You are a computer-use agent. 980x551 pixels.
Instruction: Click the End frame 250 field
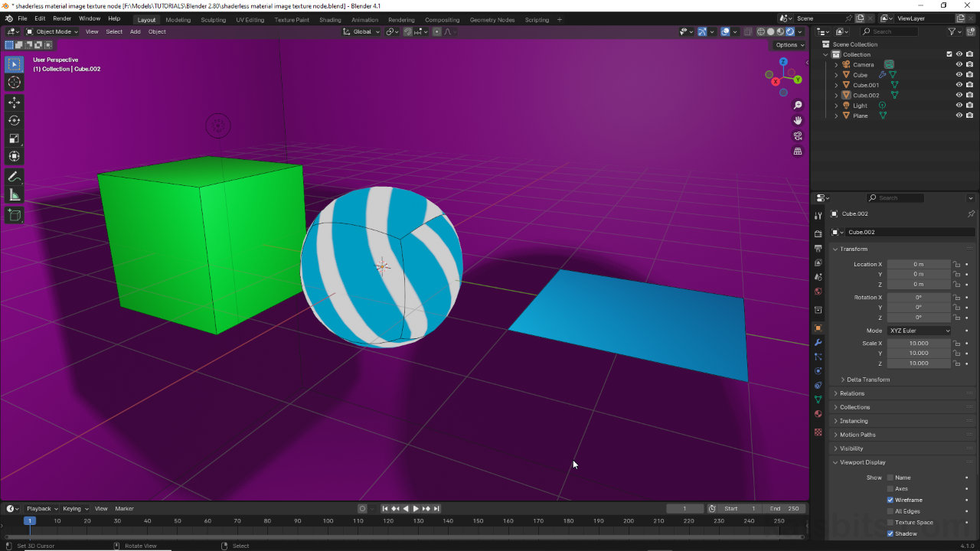(784, 508)
